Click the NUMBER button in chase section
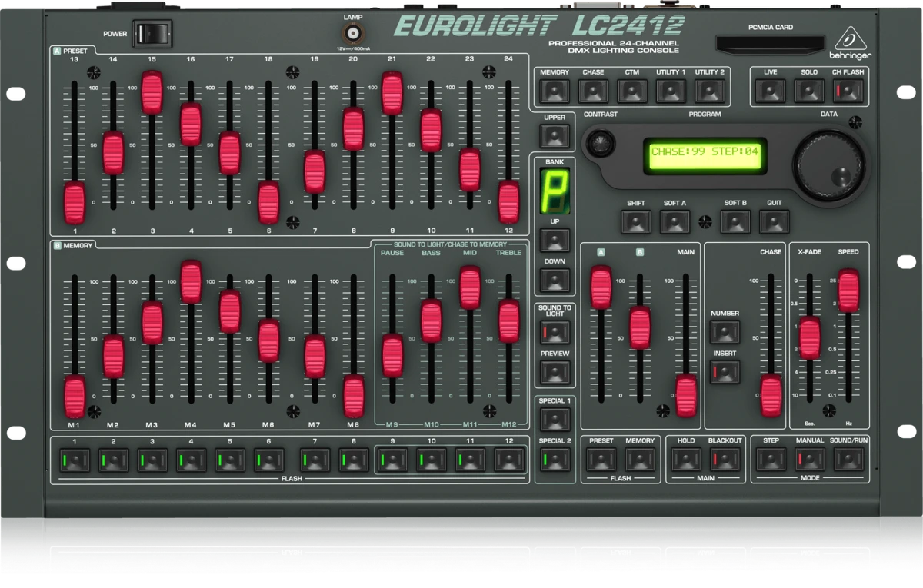This screenshot has width=923, height=588. 725,332
